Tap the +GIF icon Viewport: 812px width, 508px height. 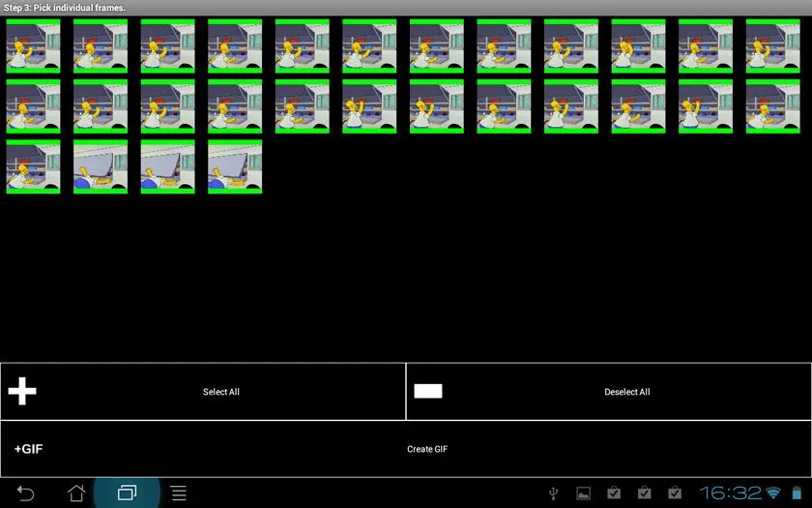(28, 449)
